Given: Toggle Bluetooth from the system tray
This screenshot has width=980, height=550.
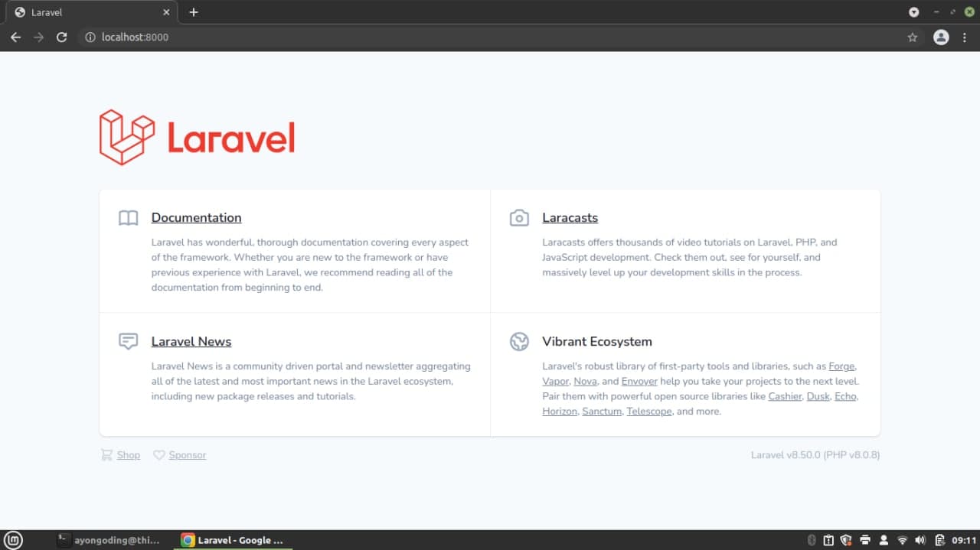Looking at the screenshot, I should [x=812, y=540].
